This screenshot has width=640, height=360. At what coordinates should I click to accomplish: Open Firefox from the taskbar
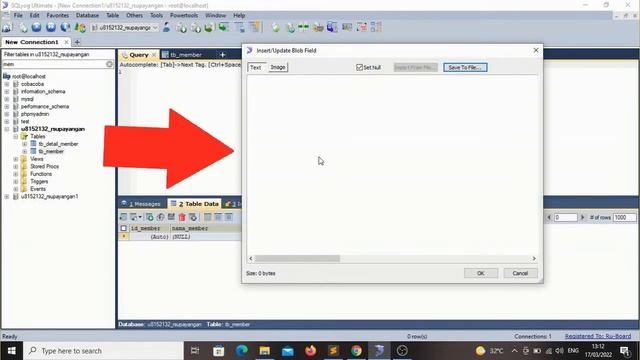(x=311, y=351)
